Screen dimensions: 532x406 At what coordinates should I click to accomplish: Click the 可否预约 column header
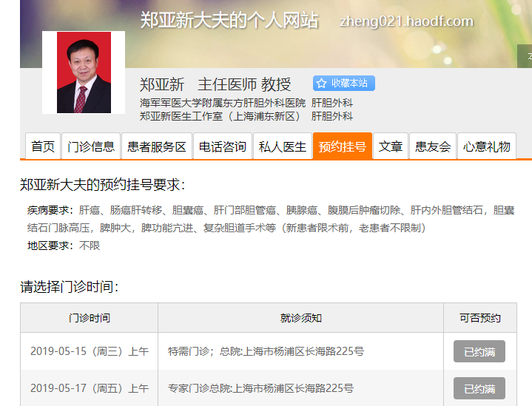(479, 318)
